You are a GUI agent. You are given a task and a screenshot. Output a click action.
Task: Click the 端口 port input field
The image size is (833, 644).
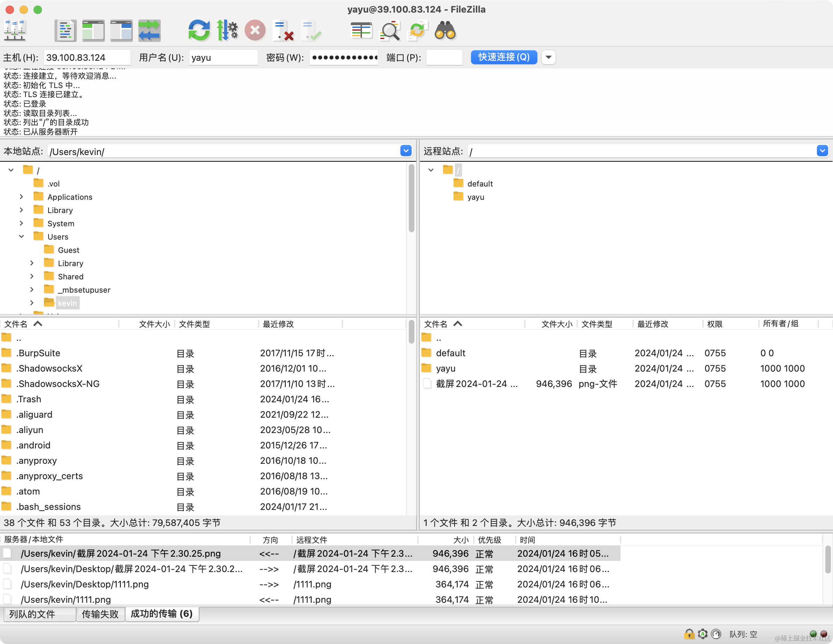pyautogui.click(x=444, y=57)
